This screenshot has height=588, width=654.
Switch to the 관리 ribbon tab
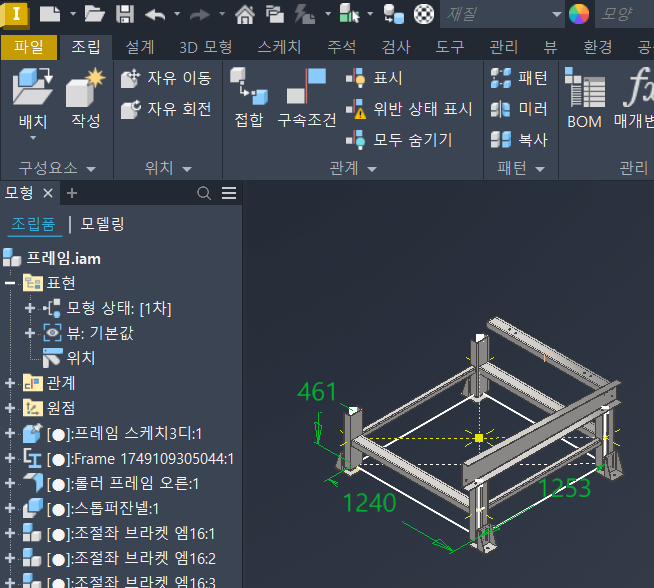504,47
